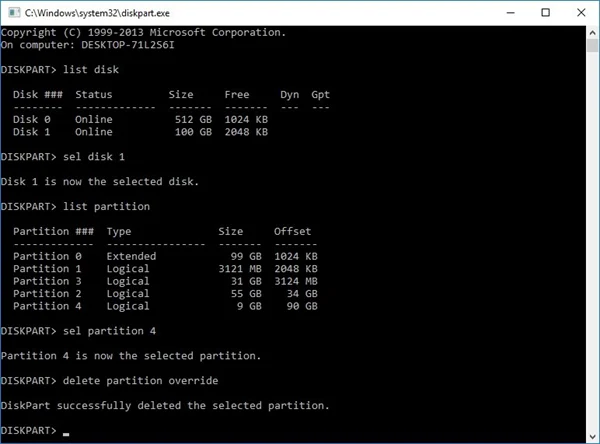
Task: Click the 'sel partition 4' command text
Action: (x=109, y=331)
